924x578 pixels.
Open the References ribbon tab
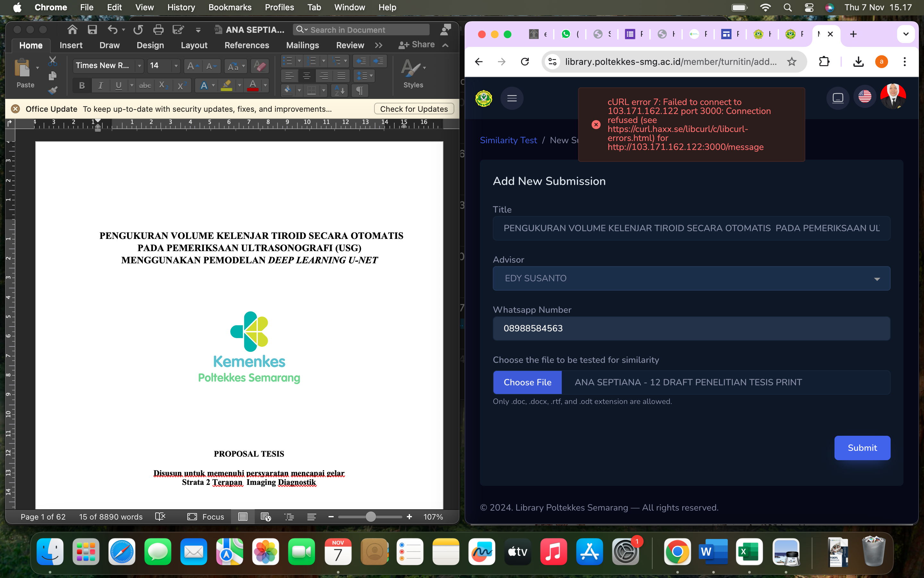tap(247, 45)
